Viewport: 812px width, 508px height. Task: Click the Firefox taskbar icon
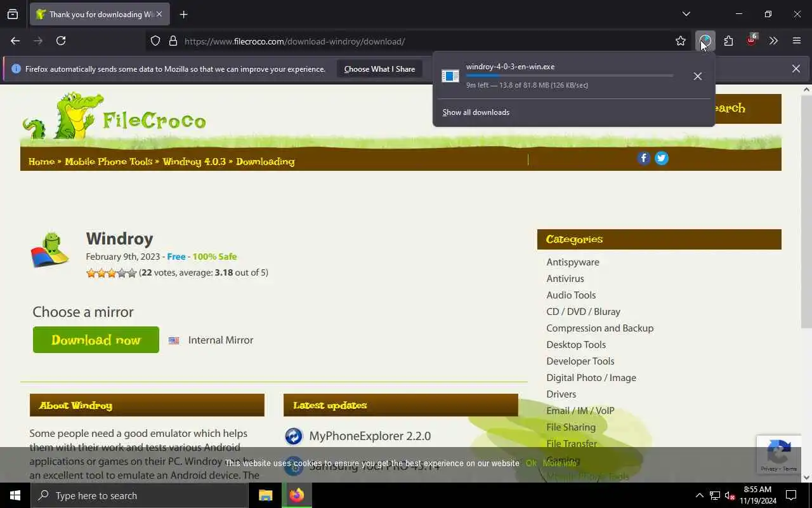[296, 495]
